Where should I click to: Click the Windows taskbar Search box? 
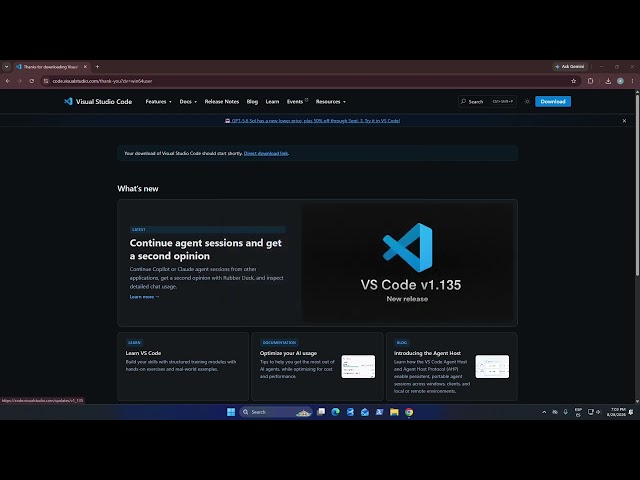(x=276, y=412)
